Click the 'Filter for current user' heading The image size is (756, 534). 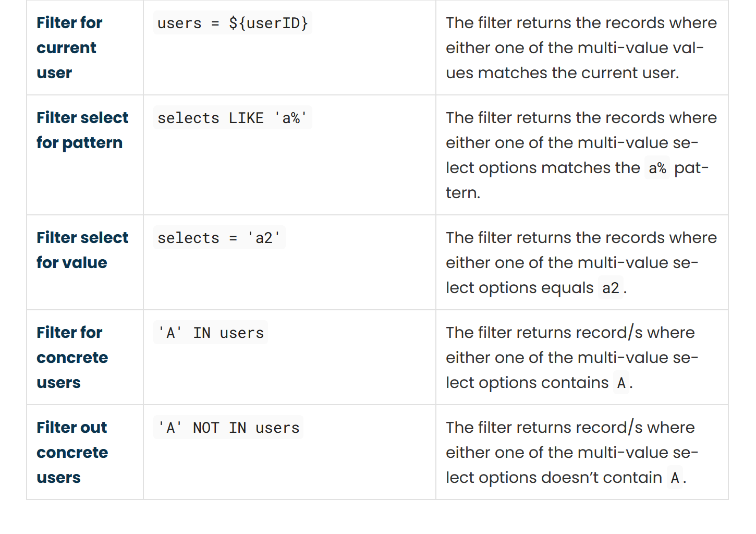69,47
